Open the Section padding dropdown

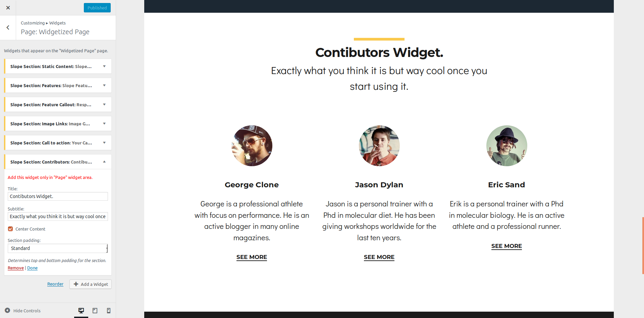coord(58,248)
